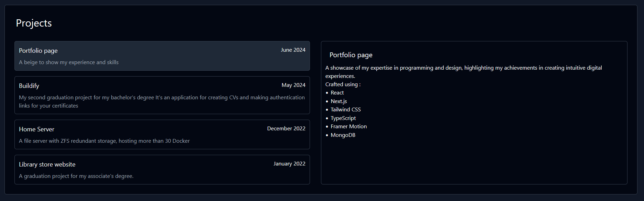Click the June 2024 date label

click(293, 50)
